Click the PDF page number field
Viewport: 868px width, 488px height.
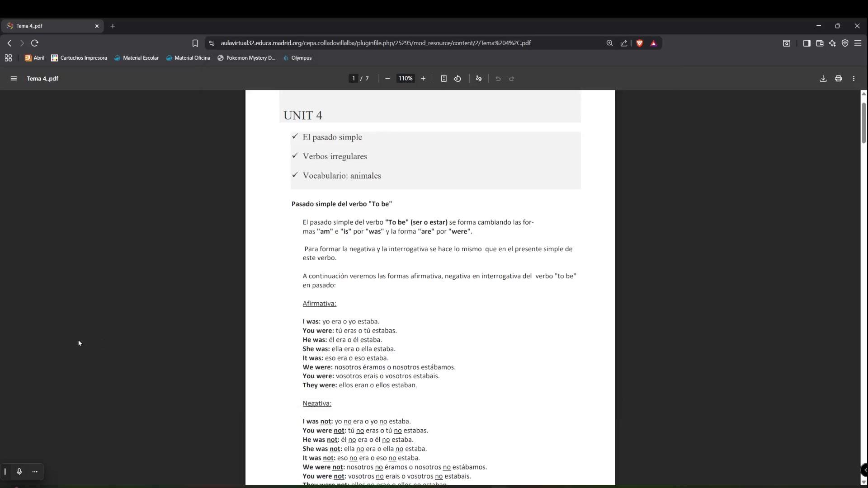click(x=354, y=79)
